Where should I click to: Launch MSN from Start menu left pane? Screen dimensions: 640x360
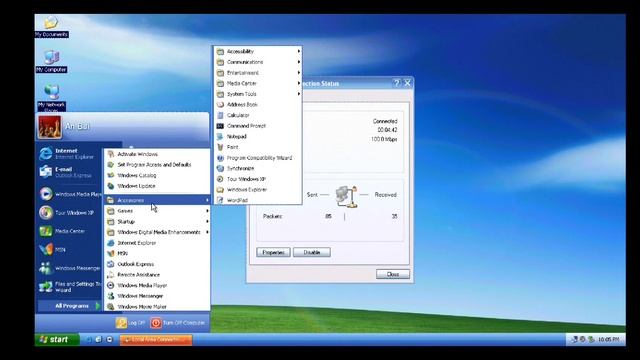[69, 249]
